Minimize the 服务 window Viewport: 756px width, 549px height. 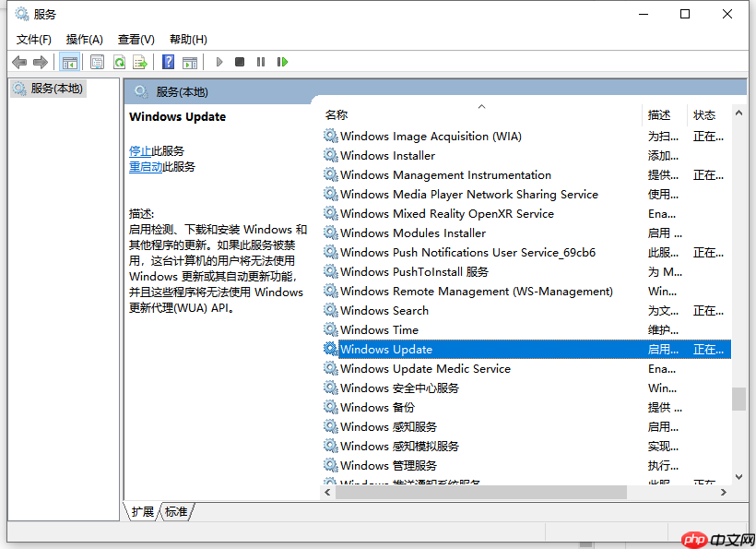coord(644,14)
